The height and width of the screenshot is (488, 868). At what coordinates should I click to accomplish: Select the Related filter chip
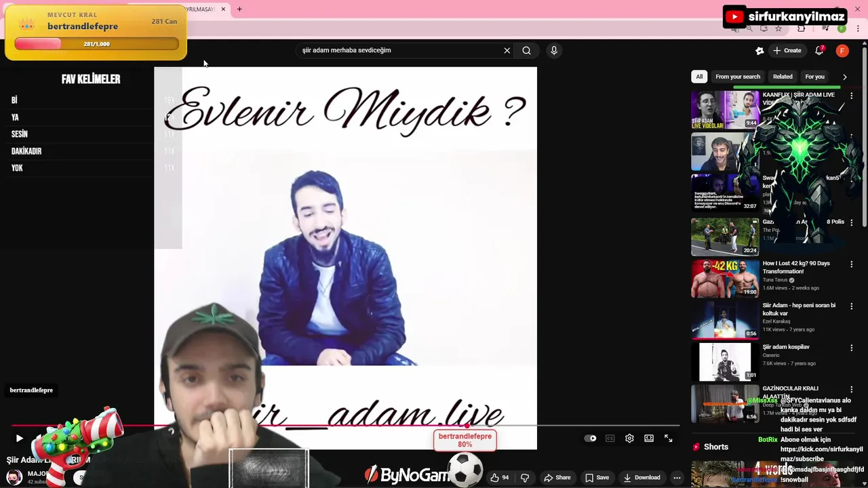(x=783, y=77)
